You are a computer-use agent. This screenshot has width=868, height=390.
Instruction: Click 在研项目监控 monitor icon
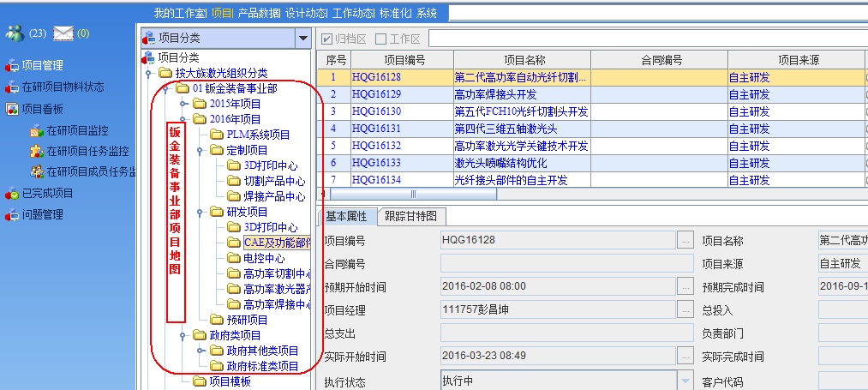coord(37,131)
